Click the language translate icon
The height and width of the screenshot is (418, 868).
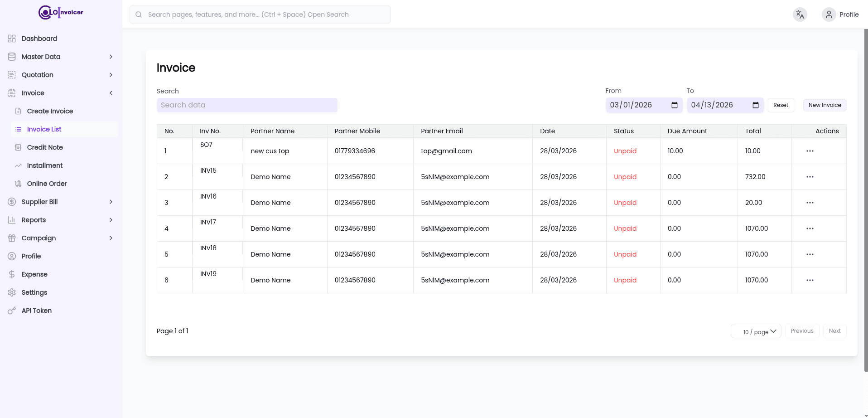click(800, 15)
